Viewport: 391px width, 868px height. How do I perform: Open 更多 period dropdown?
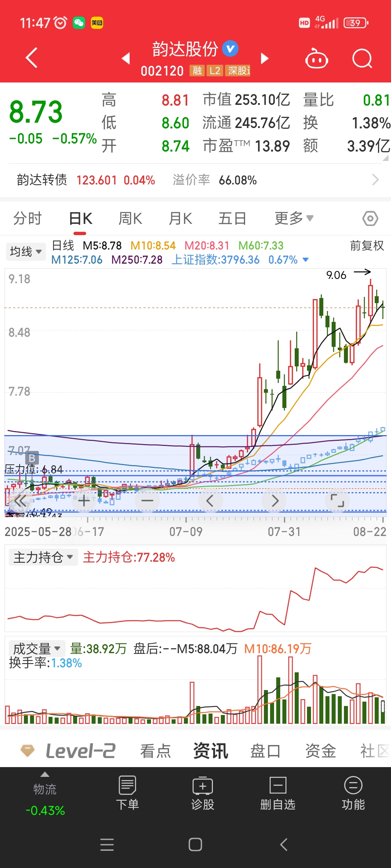pyautogui.click(x=294, y=218)
